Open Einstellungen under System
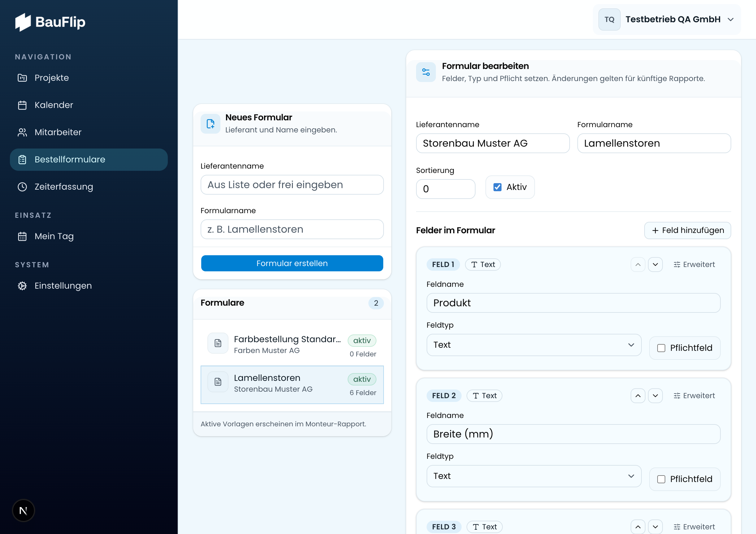Viewport: 756px width, 534px height. (89, 286)
